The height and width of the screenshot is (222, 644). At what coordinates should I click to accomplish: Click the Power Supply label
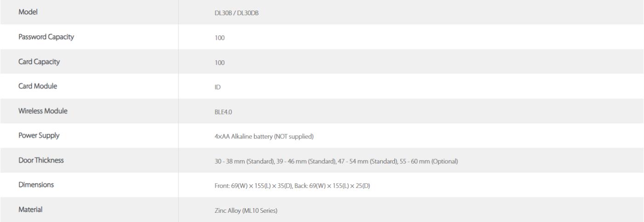[x=39, y=136]
